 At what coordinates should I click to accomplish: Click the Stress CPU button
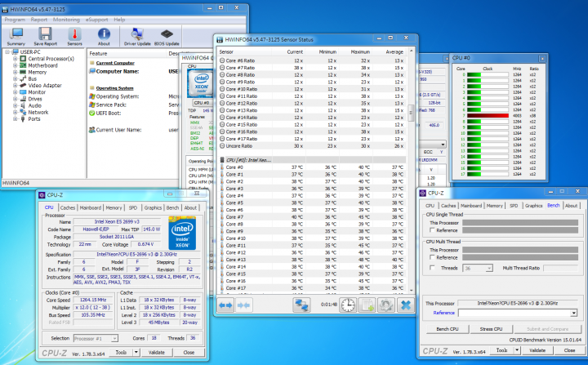pyautogui.click(x=491, y=329)
